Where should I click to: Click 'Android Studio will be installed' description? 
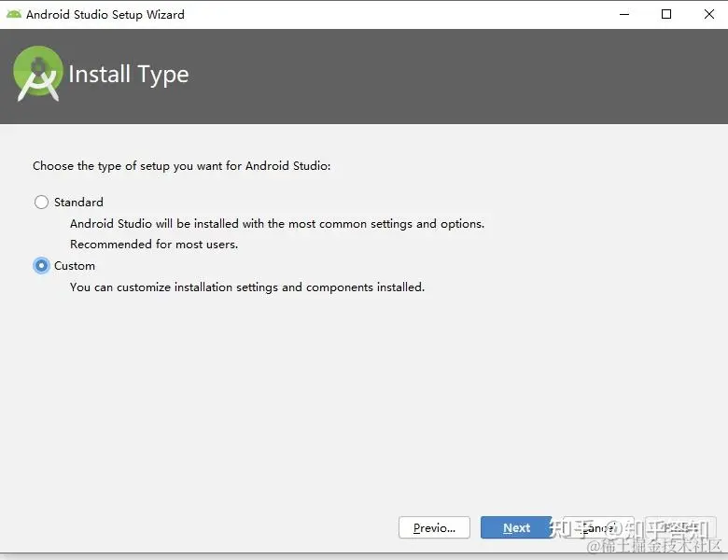276,224
